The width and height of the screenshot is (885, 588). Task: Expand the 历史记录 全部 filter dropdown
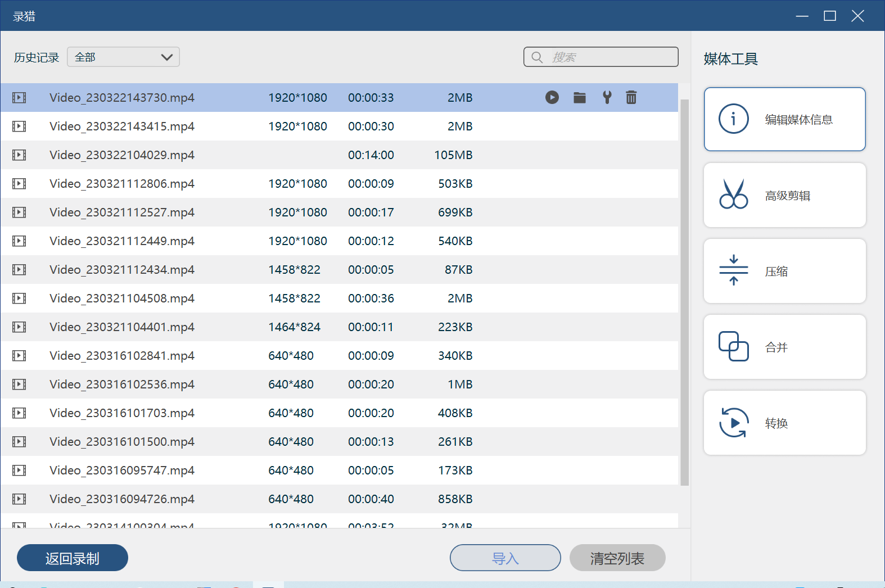[123, 57]
